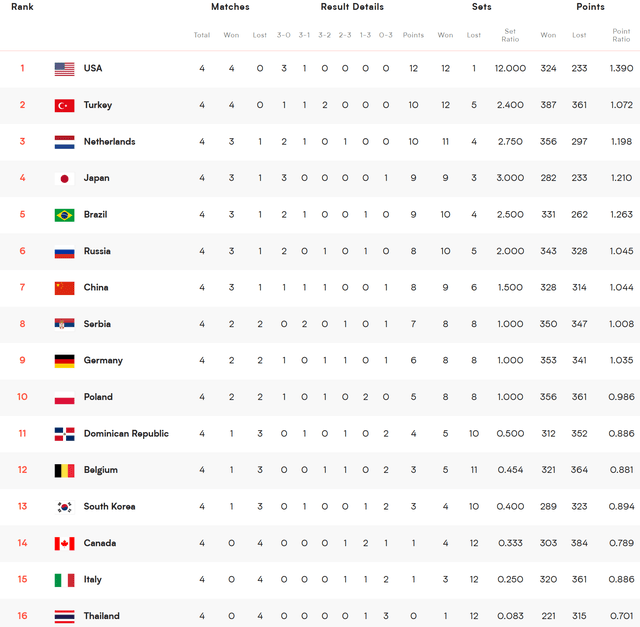Select the Poland team name
This screenshot has width=640, height=627.
(98, 397)
